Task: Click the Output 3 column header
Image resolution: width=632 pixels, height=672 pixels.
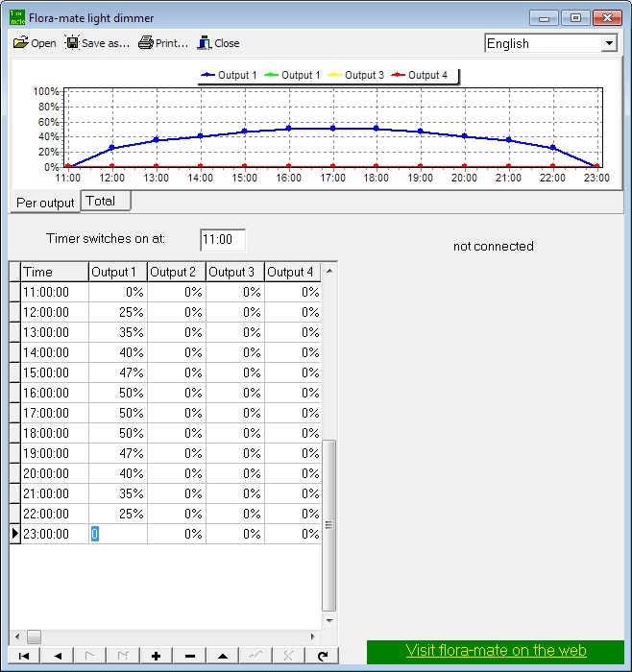Action: tap(234, 272)
